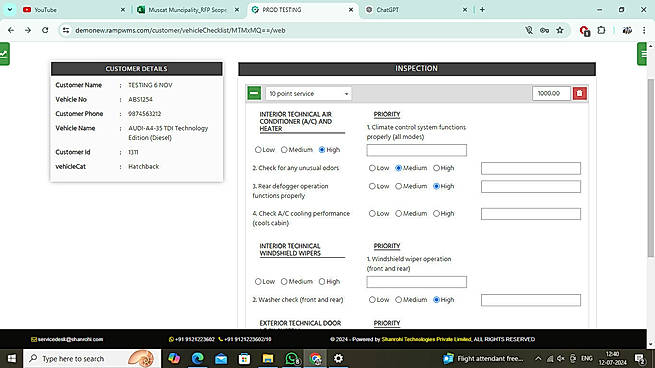Open File Explorer from taskbar

click(268, 358)
